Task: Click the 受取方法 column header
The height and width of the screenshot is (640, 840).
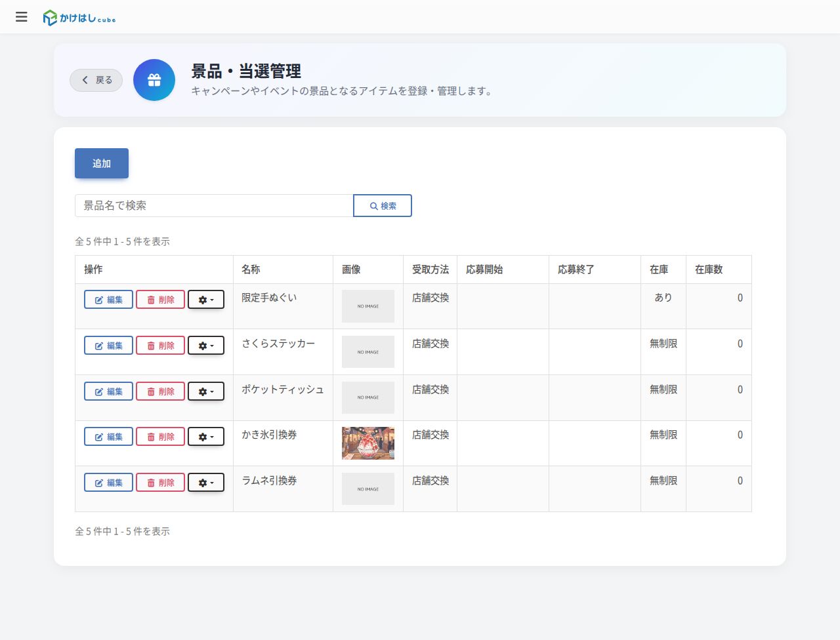Action: [x=430, y=270]
